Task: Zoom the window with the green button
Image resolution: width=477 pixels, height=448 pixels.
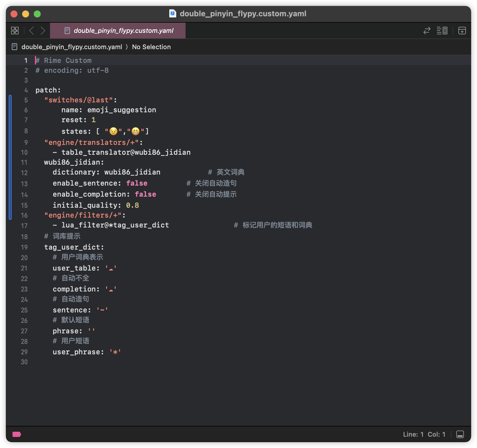Action: pyautogui.click(x=37, y=14)
